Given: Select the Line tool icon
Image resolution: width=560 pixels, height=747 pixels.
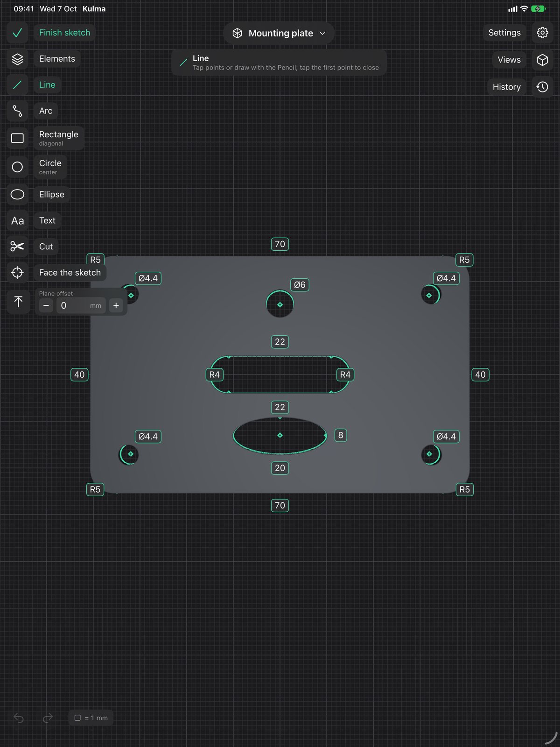Looking at the screenshot, I should tap(17, 85).
